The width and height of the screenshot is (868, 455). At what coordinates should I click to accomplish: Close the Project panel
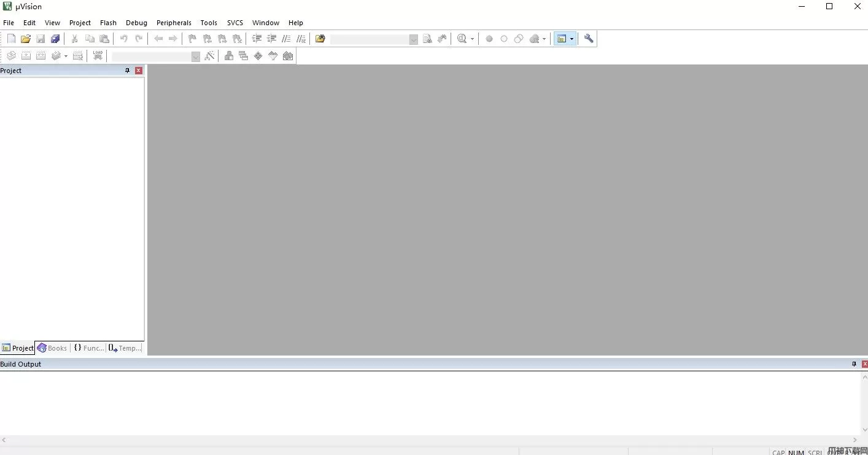139,71
